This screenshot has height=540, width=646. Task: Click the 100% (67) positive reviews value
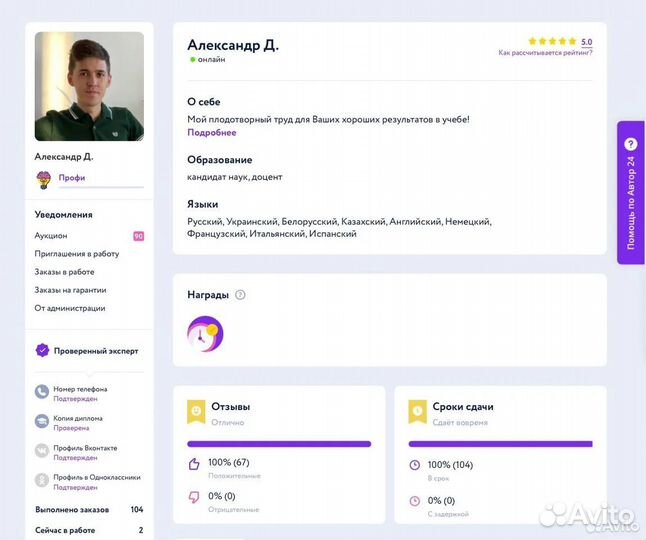(x=229, y=463)
